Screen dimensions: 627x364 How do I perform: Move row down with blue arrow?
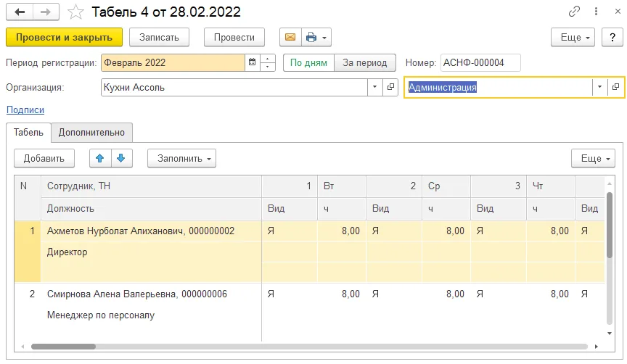click(x=121, y=158)
